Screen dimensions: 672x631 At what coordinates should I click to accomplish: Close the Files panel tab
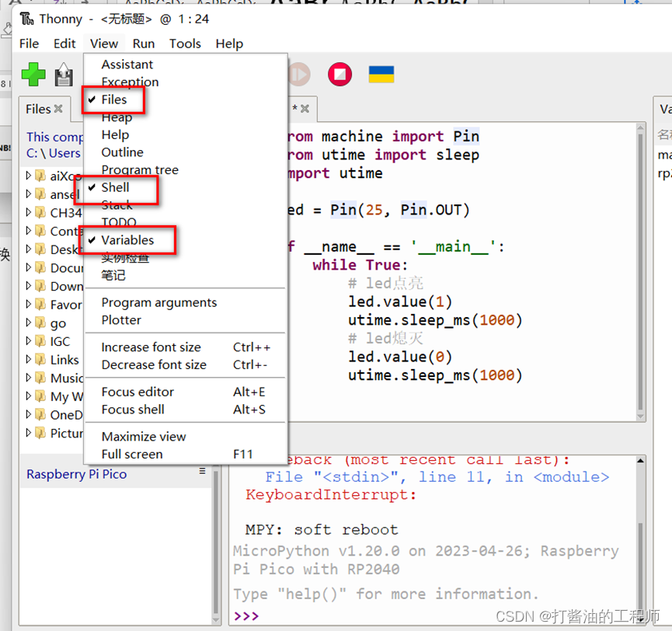58,109
